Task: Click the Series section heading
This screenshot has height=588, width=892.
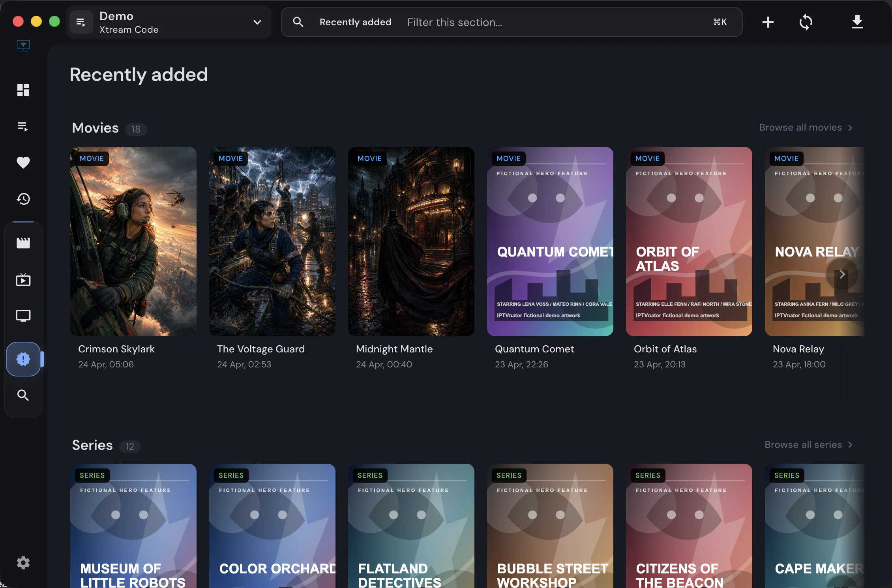Action: (92, 445)
